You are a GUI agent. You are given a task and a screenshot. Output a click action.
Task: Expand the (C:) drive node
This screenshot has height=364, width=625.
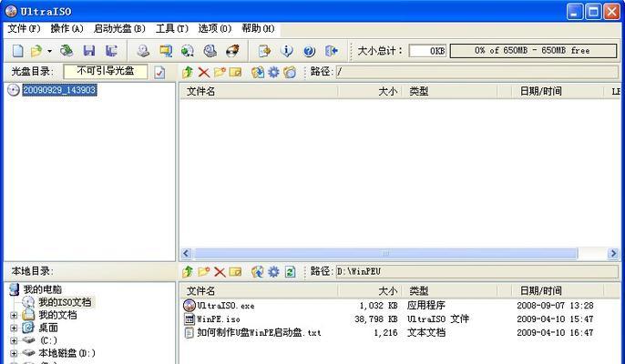pyautogui.click(x=14, y=341)
